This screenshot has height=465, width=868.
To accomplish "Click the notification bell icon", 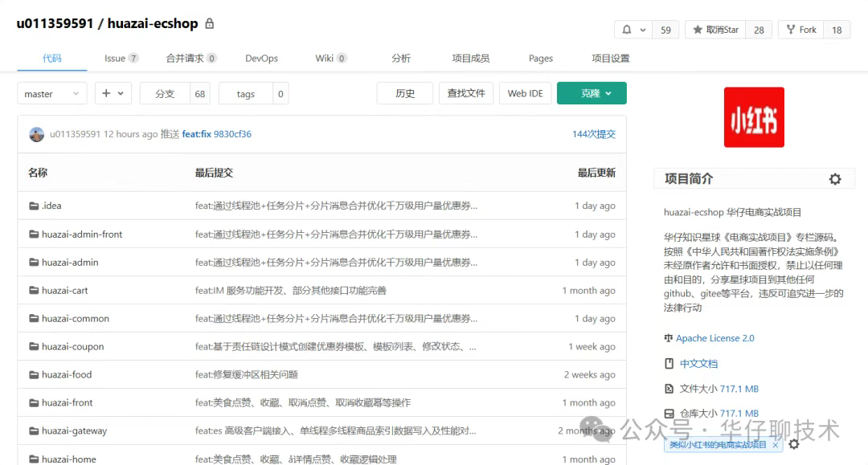I will coord(627,30).
